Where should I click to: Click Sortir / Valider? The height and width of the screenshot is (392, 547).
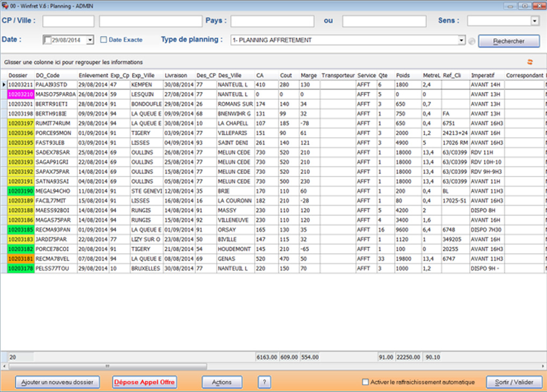(514, 382)
